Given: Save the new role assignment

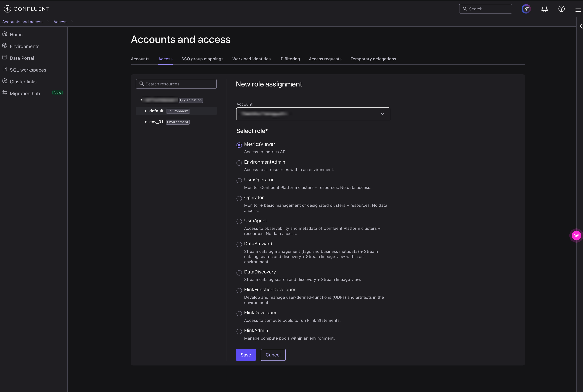Looking at the screenshot, I should click(x=246, y=355).
